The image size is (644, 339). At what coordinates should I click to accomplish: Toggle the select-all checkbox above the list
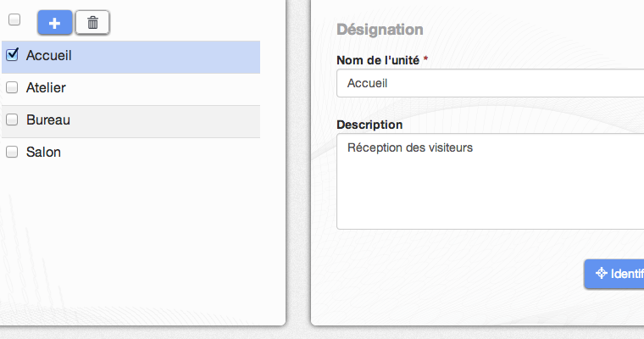(14, 19)
